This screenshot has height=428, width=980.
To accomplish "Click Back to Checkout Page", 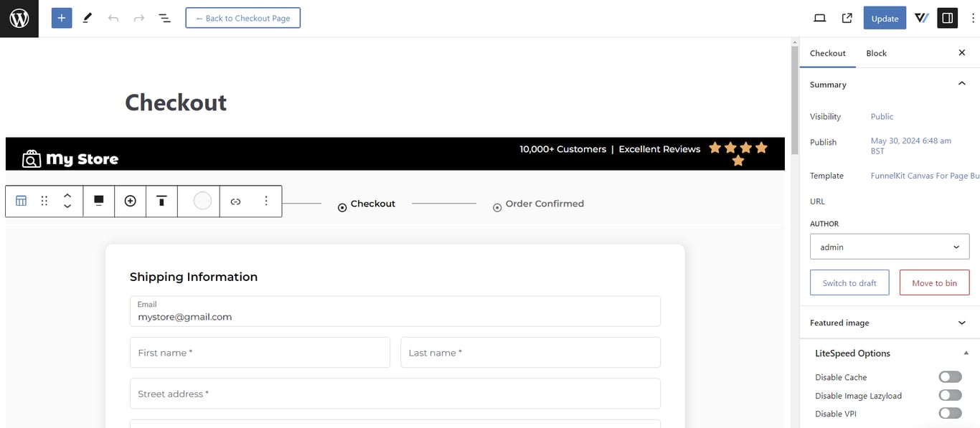I will pyautogui.click(x=242, y=18).
